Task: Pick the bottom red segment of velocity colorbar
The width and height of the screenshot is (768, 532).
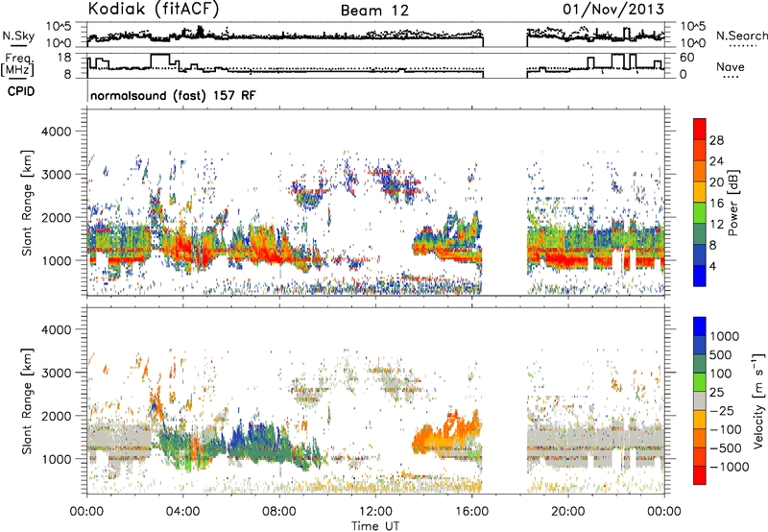Action: (700, 475)
